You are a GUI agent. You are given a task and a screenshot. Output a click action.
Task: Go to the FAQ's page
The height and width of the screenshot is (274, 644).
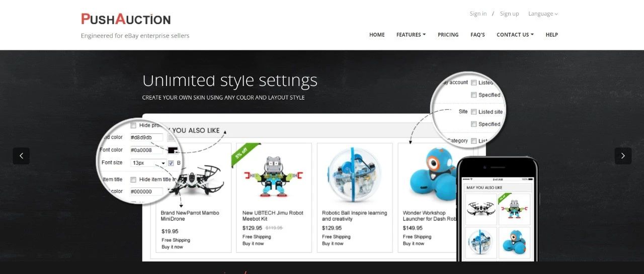[477, 35]
